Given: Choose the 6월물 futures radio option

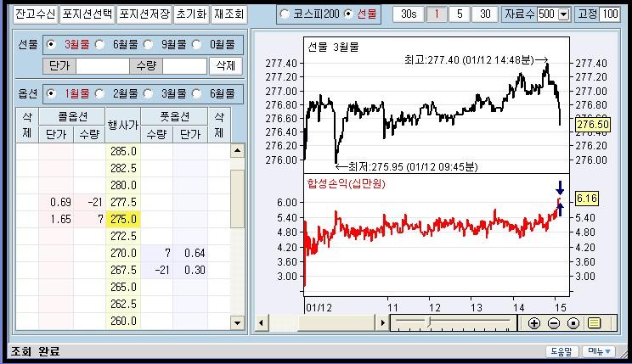Looking at the screenshot, I should pyautogui.click(x=100, y=44).
